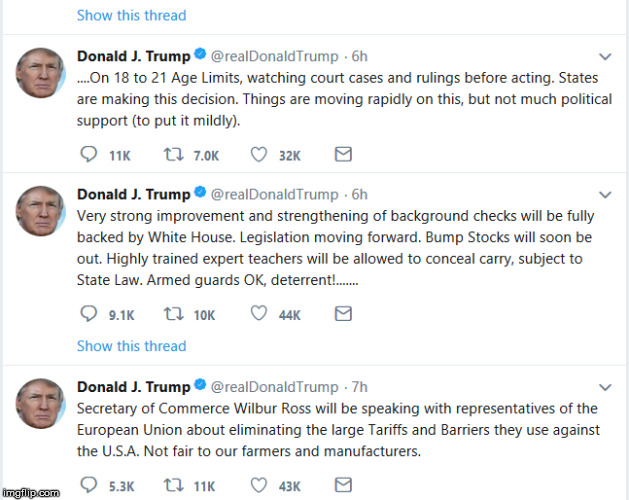Retweet the 18 to 21 Age Limits tweet
Screen dimensions: 629x500
click(x=172, y=154)
